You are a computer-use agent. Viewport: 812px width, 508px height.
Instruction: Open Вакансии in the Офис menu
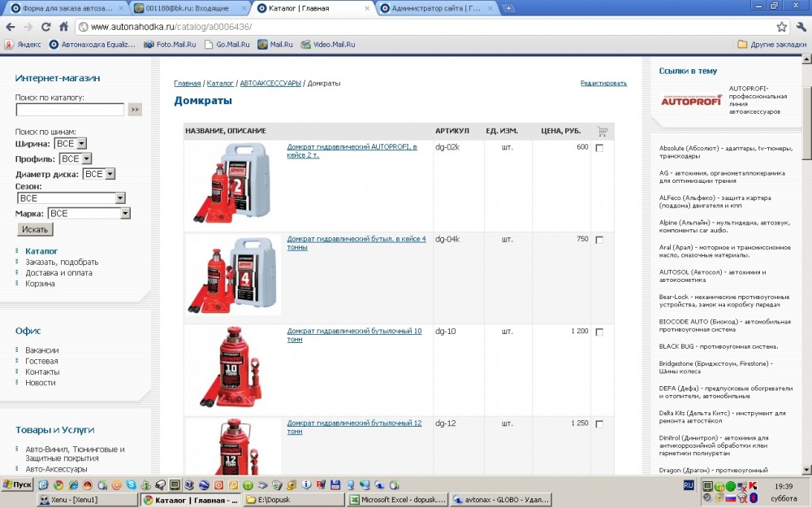coord(42,350)
